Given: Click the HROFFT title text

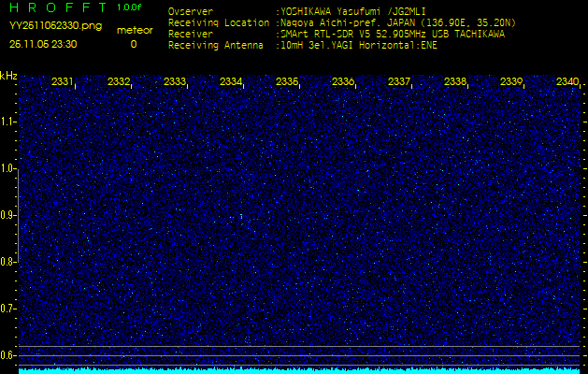Looking at the screenshot, I should coord(56,8).
